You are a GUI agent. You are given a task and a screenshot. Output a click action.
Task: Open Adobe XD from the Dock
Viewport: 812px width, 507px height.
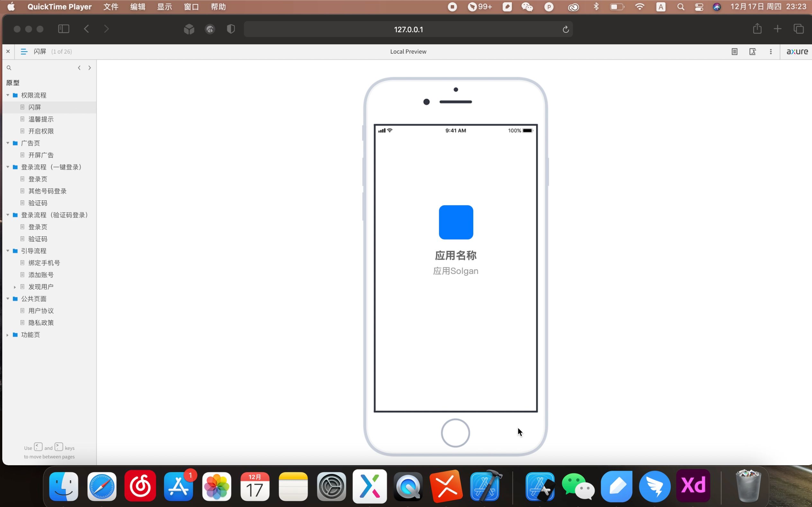693,486
